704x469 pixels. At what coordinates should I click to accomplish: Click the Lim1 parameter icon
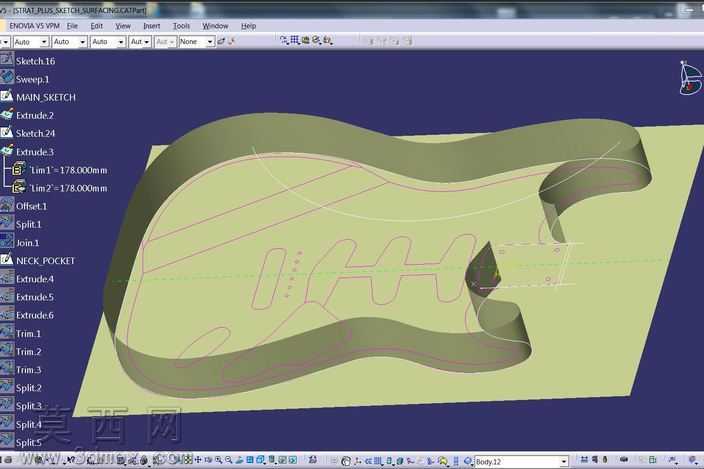pos(18,169)
